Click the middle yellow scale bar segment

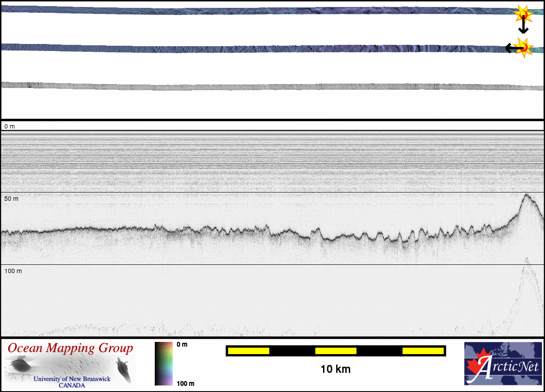click(x=336, y=351)
